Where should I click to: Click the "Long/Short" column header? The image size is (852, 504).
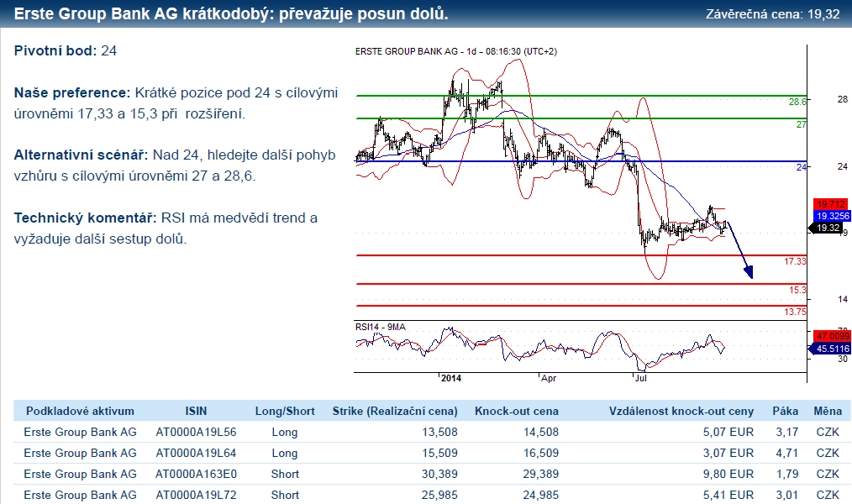(x=285, y=411)
